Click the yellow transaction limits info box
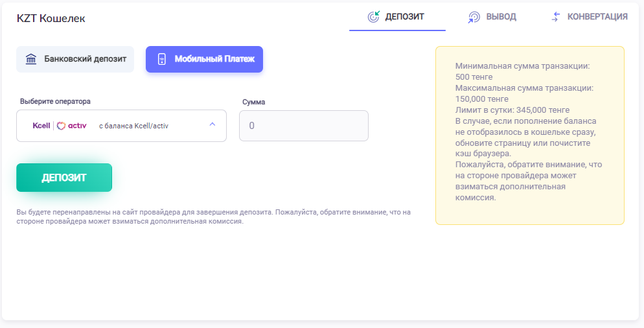This screenshot has width=644, height=328. coord(529,135)
